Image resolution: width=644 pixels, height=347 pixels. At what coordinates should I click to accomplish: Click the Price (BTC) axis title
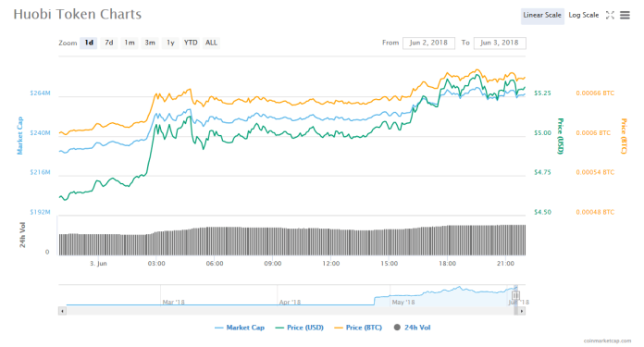click(x=624, y=136)
